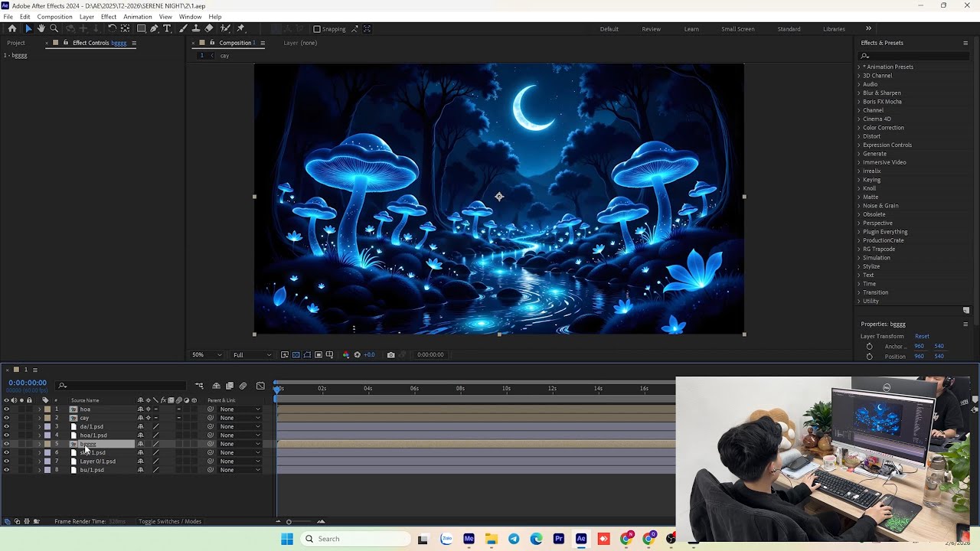Open the Graph Editor icon in timeline
Image resolution: width=980 pixels, height=551 pixels.
(260, 386)
